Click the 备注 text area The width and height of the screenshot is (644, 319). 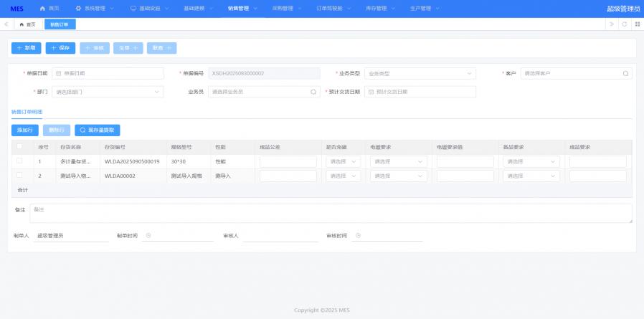point(330,213)
